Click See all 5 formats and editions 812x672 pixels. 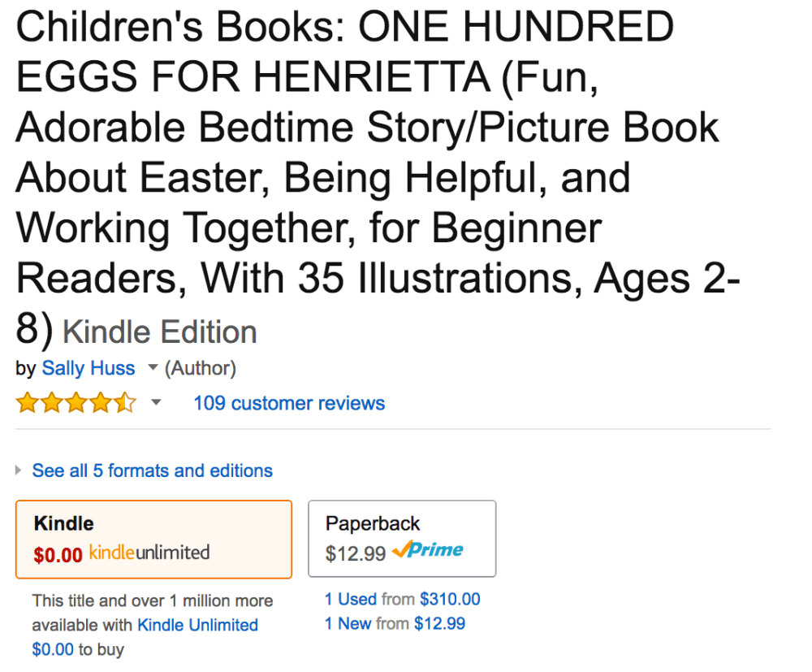coord(152,470)
